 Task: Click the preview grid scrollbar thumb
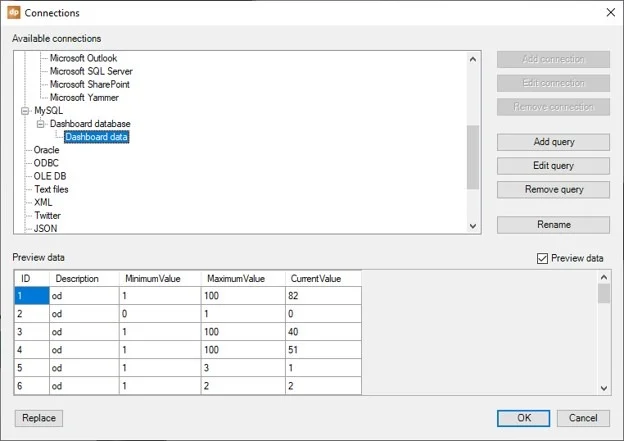tap(604, 293)
